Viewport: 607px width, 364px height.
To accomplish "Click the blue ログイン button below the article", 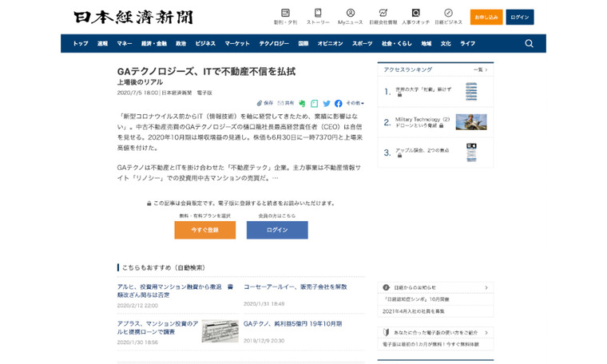I will point(276,230).
